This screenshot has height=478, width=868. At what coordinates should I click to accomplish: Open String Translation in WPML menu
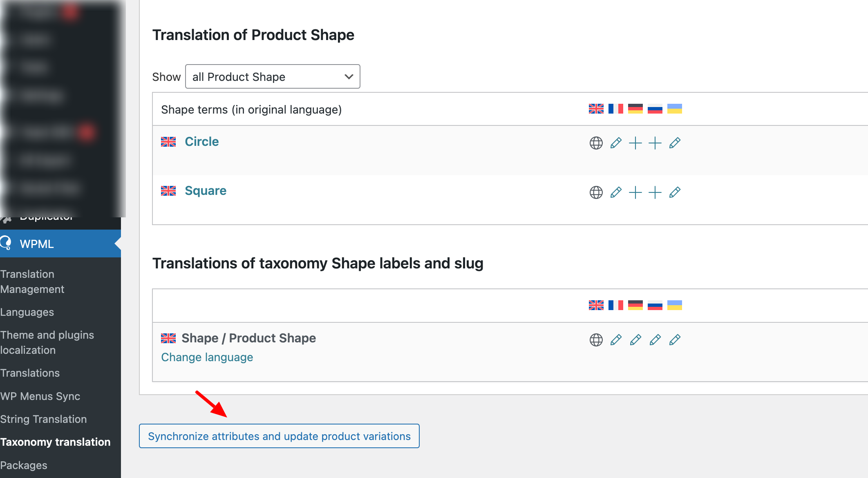point(43,419)
